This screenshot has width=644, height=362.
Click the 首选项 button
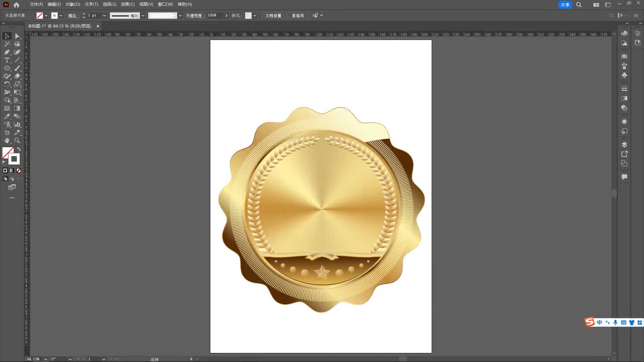[x=298, y=16]
